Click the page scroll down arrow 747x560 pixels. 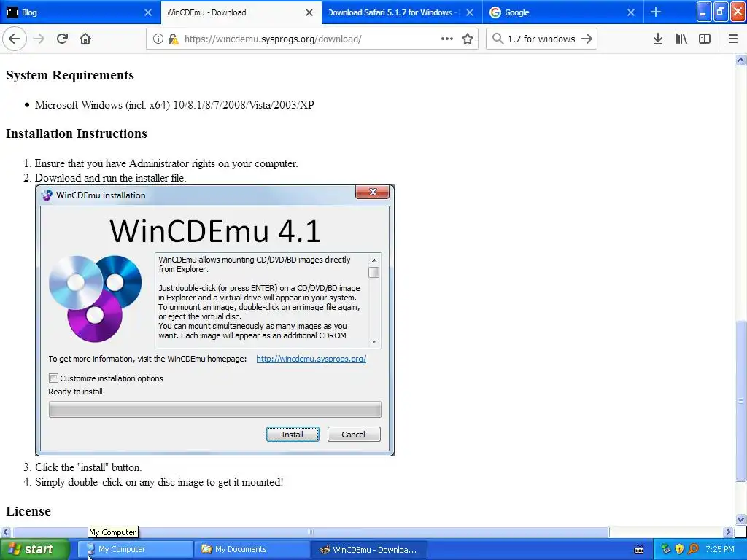pos(740,519)
